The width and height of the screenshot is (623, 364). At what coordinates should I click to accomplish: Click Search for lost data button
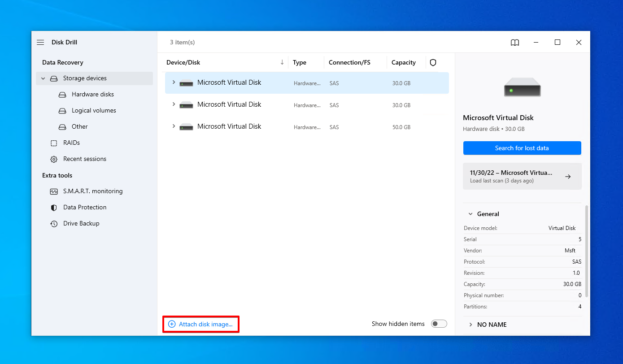(522, 148)
